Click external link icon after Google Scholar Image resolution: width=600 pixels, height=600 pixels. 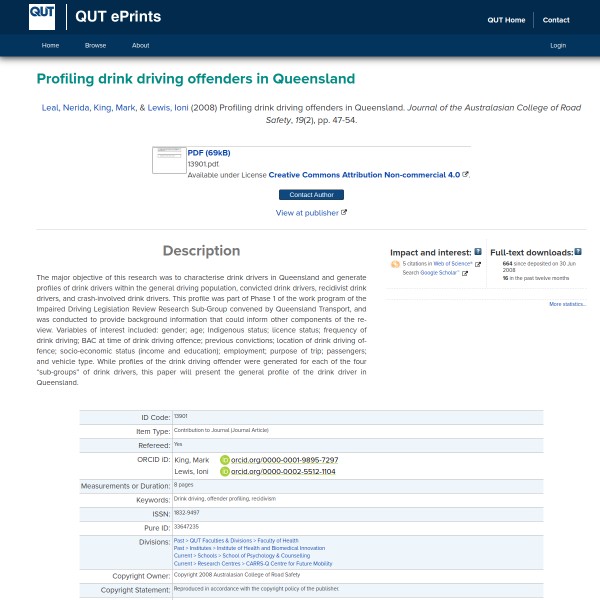[x=465, y=272]
